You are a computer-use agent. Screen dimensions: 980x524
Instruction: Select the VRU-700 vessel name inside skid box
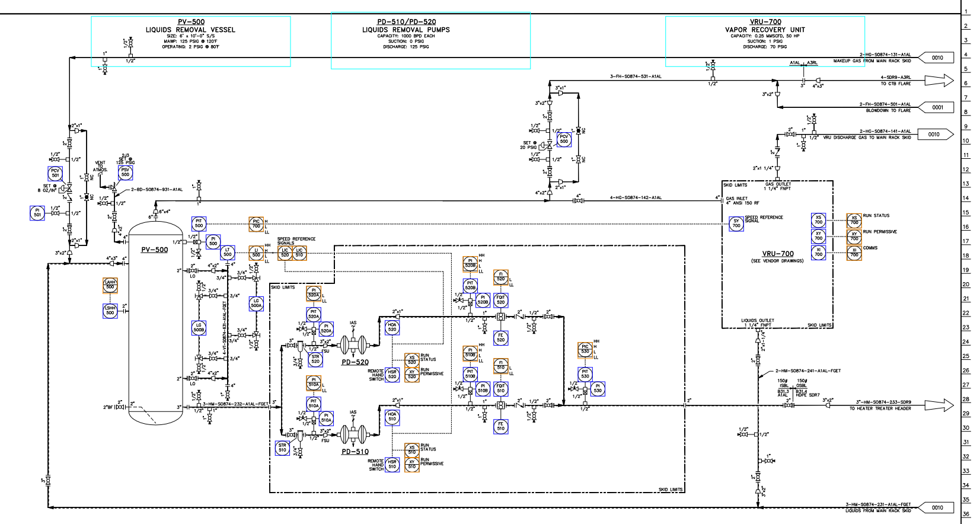(x=778, y=254)
